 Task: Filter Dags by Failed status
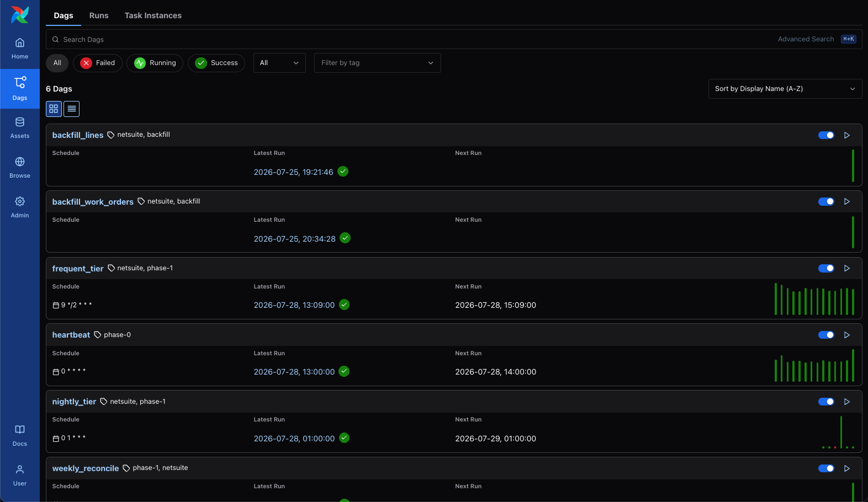[x=98, y=63]
